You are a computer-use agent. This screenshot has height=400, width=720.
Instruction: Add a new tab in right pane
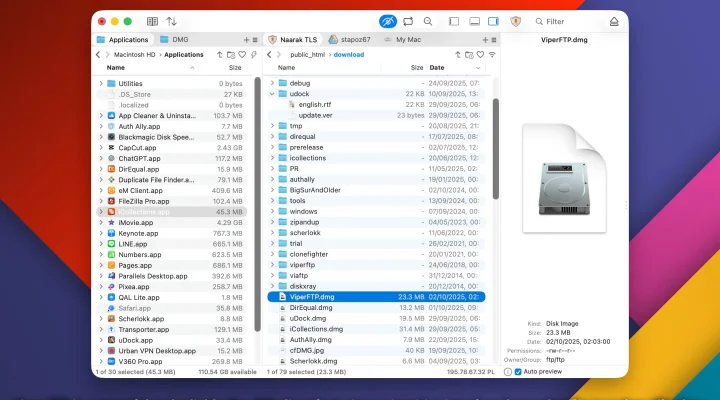[x=485, y=40]
